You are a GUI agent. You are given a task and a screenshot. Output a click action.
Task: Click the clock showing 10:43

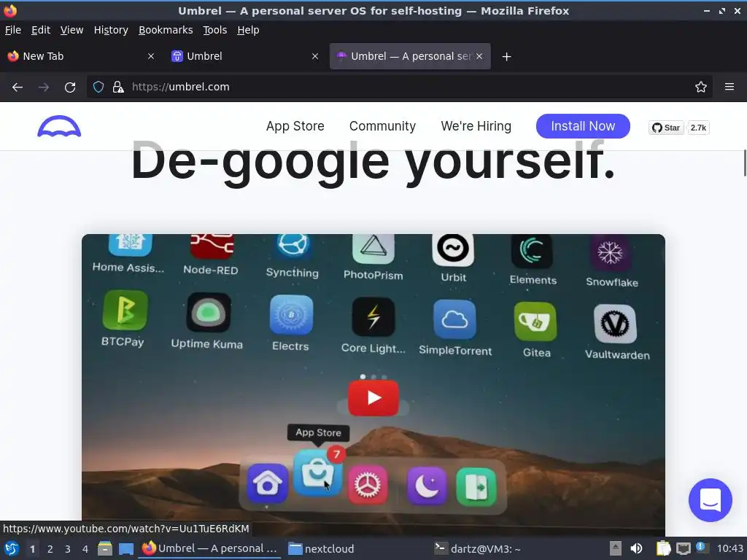[729, 549]
